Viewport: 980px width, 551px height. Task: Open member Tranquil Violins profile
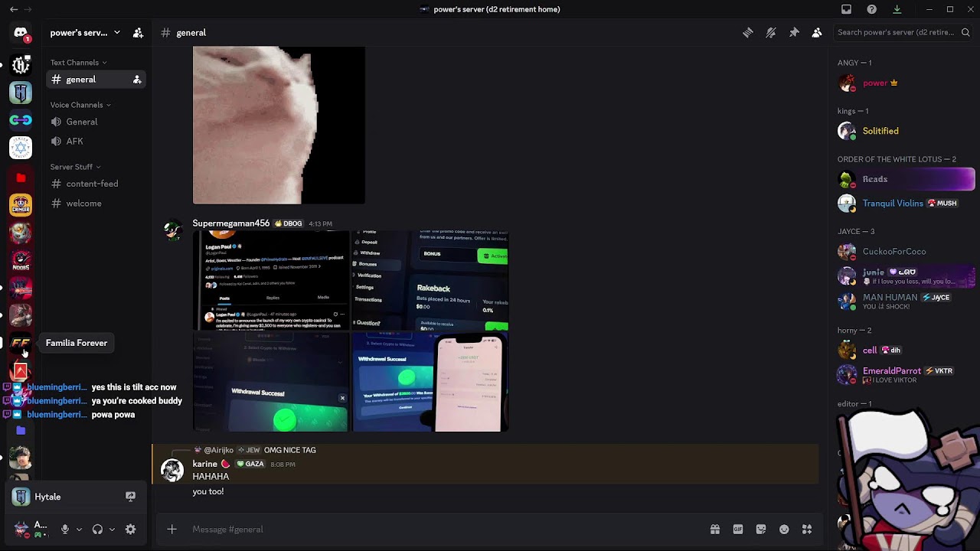pyautogui.click(x=905, y=203)
